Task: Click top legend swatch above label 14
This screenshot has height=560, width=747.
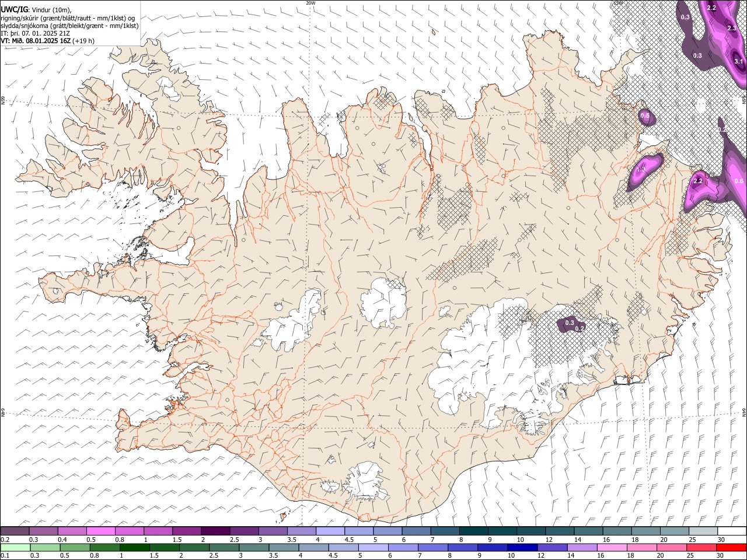Action: pos(589,531)
